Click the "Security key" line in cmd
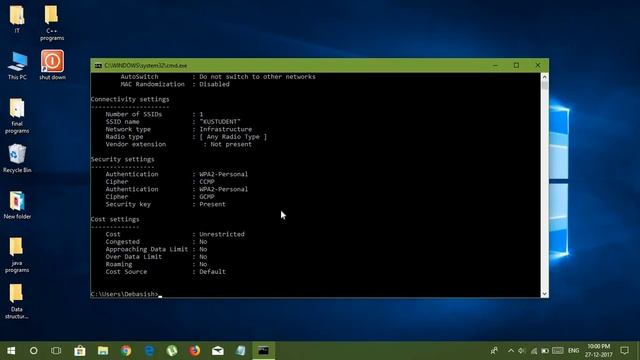 tap(165, 204)
